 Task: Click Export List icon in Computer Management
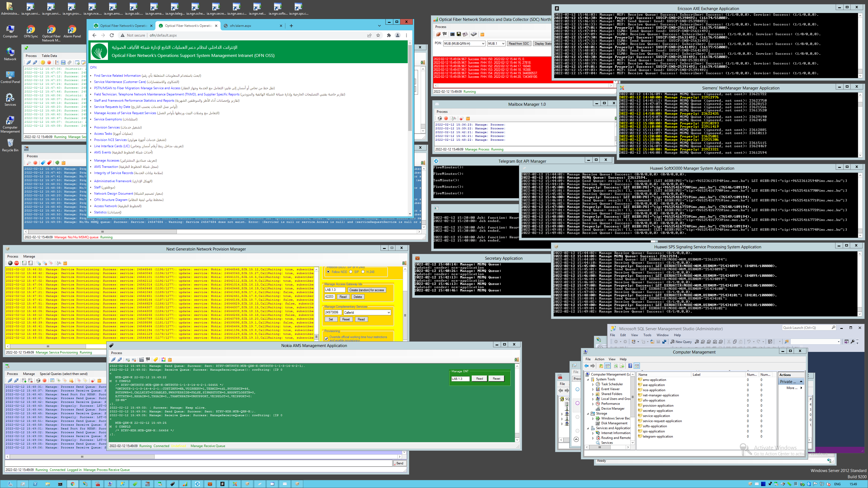(622, 366)
